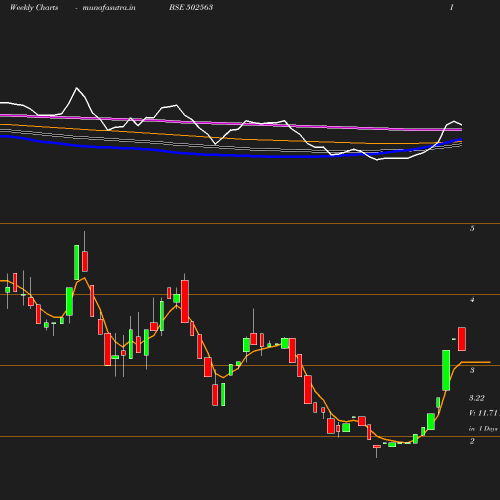Click the price axis label '5'
This screenshot has height=500, width=500.
click(x=472, y=228)
